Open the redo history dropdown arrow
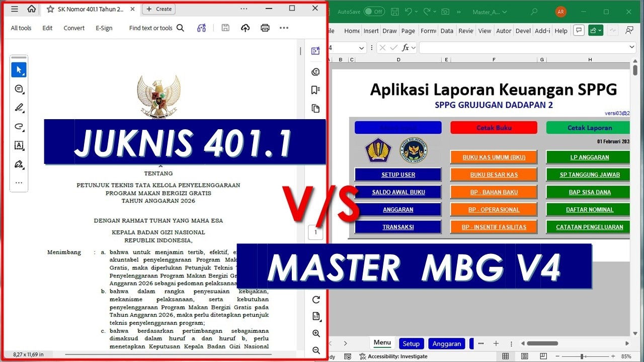This screenshot has width=644, height=362. point(435,12)
